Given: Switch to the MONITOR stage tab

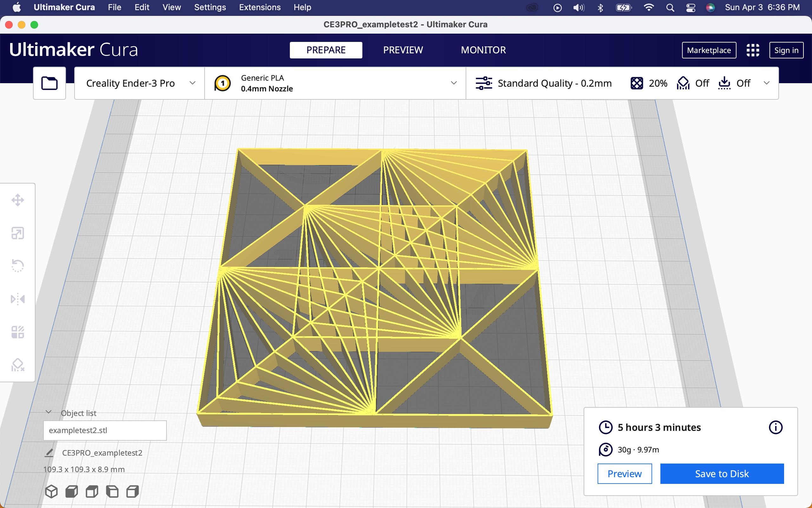Looking at the screenshot, I should [x=483, y=50].
